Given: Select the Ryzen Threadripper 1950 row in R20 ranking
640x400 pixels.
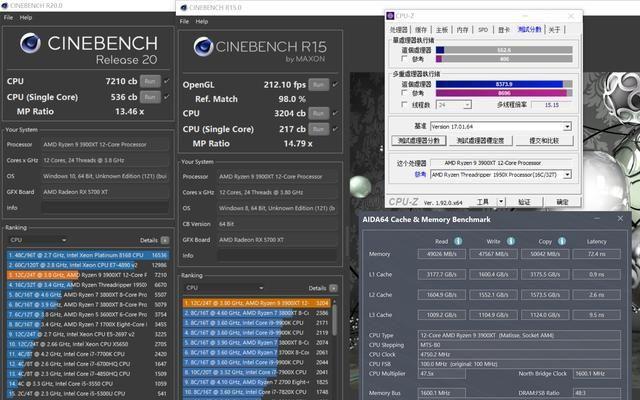Looking at the screenshot, I should click(87, 284).
